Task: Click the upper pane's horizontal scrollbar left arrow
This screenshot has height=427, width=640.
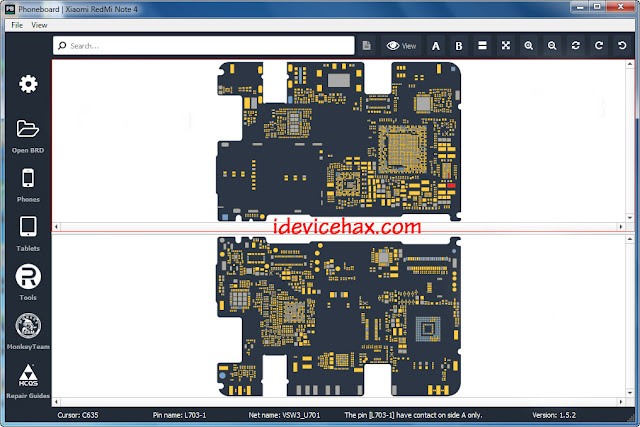Action: click(56, 227)
